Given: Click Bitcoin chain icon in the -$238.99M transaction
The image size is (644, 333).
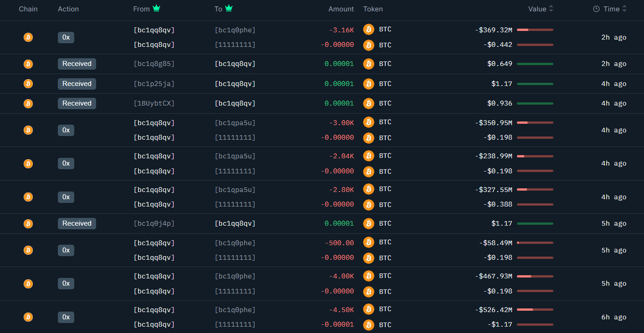Looking at the screenshot, I should coord(28,163).
